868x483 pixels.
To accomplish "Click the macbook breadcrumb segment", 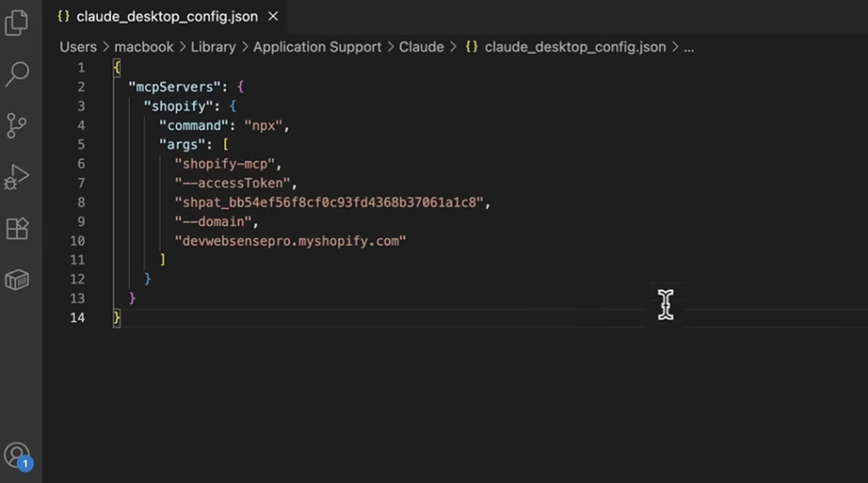I will (x=144, y=47).
